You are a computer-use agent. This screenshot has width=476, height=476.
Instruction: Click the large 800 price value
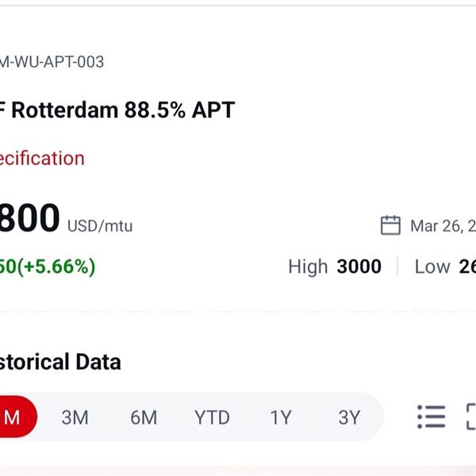coord(29,219)
